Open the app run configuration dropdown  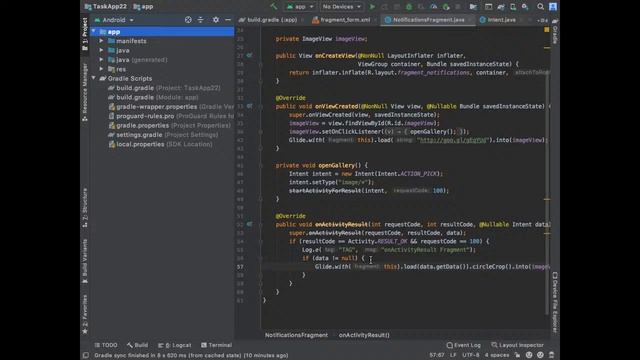pyautogui.click(x=300, y=7)
